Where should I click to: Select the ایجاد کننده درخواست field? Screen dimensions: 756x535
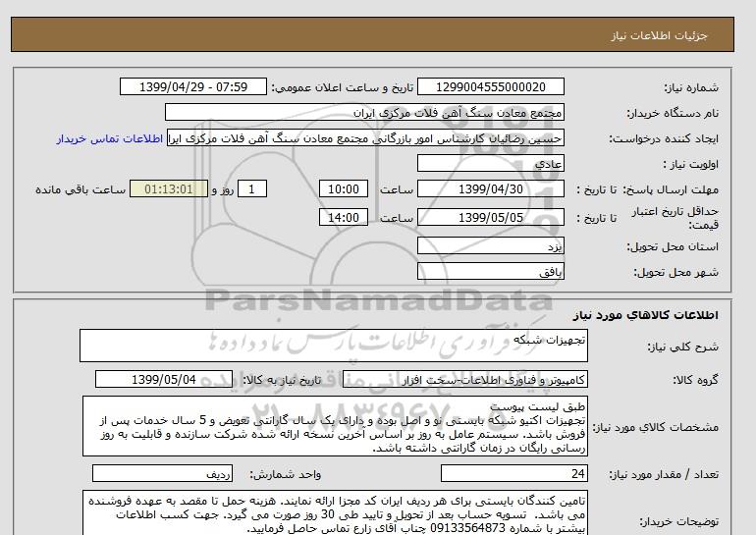coord(365,138)
